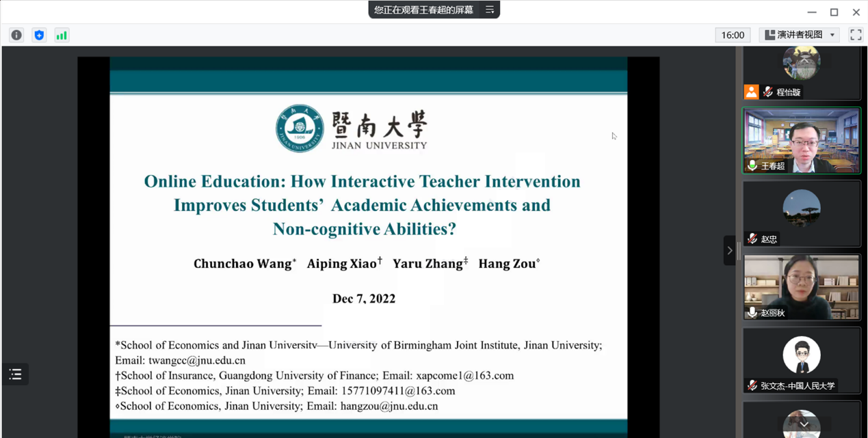Open the meeting info icon
Viewport: 868px width, 438px height.
(16, 36)
